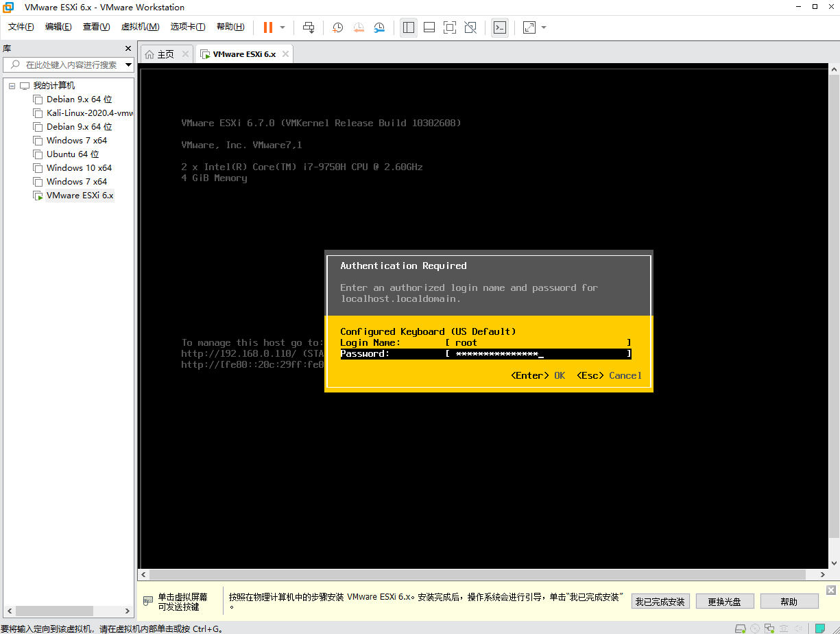This screenshot has width=840, height=634.
Task: Click the library panel scrollbar left arrow
Action: (x=9, y=611)
